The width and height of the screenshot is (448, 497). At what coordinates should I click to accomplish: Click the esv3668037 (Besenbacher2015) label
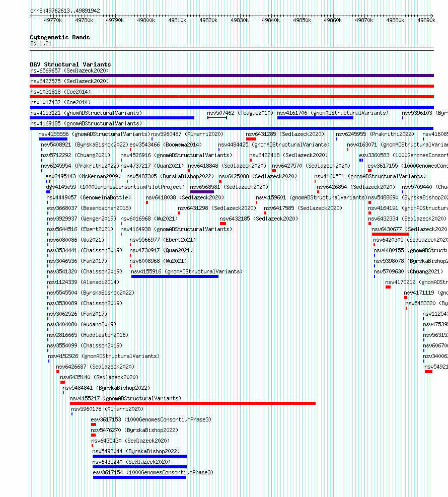89,208
